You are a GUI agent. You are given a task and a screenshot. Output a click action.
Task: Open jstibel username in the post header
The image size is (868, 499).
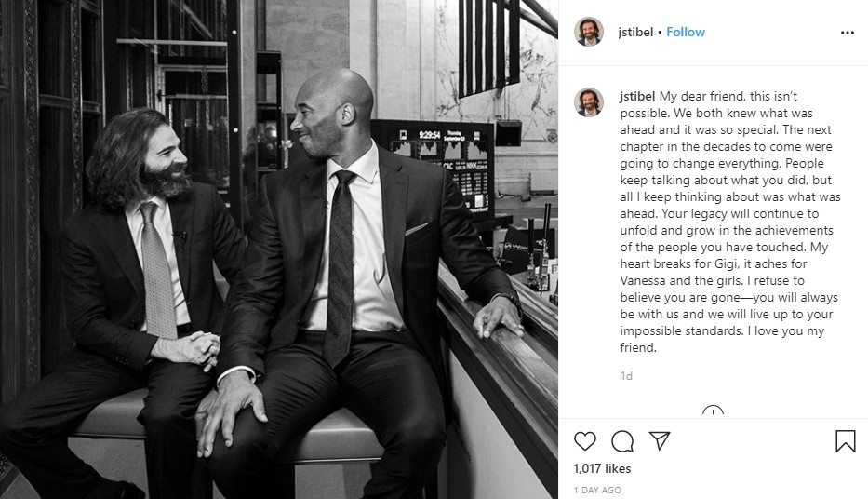click(635, 33)
